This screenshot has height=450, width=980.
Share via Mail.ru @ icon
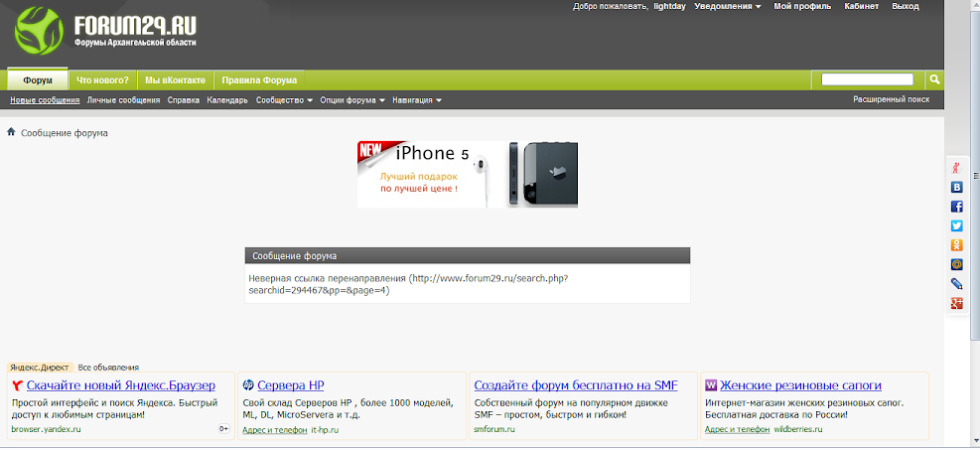[956, 264]
